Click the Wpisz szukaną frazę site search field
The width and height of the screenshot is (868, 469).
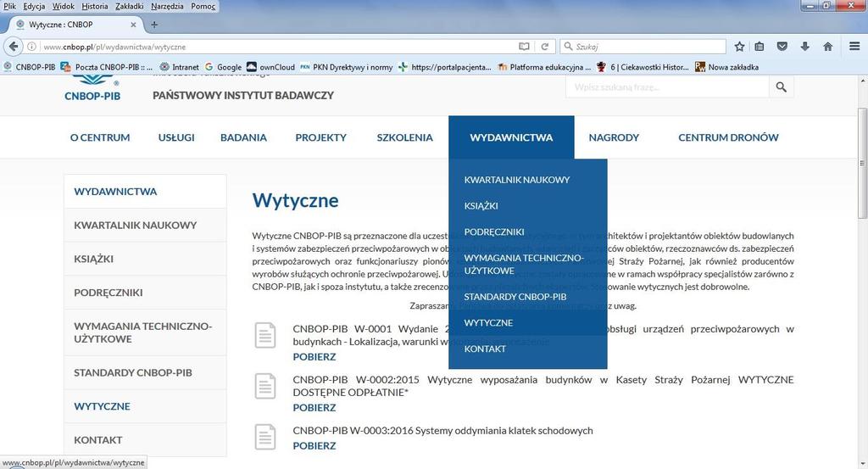coord(667,87)
